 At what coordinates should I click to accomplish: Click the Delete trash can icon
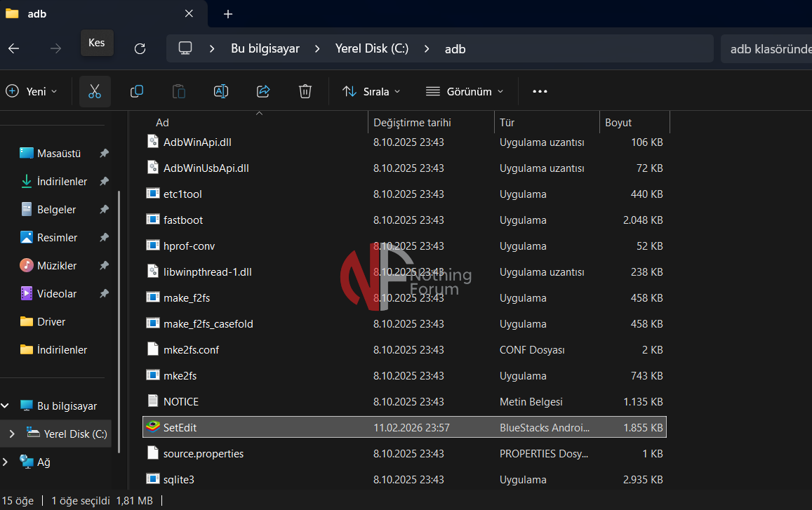click(x=305, y=91)
